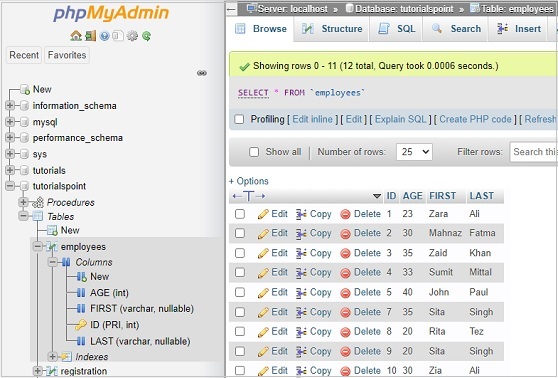Tick the Show all checkbox
The width and height of the screenshot is (558, 378).
254,152
